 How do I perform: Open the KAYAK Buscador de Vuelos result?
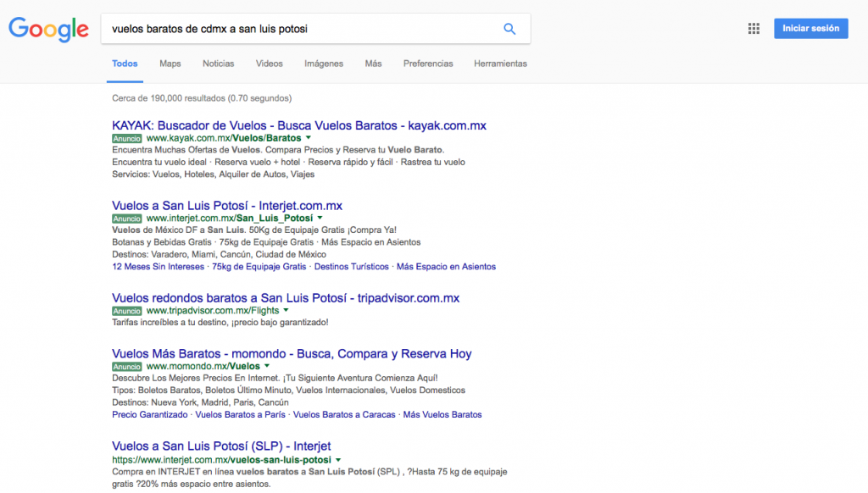point(299,125)
